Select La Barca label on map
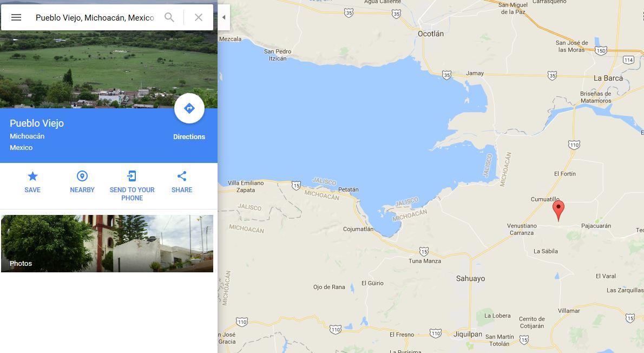 [x=608, y=78]
